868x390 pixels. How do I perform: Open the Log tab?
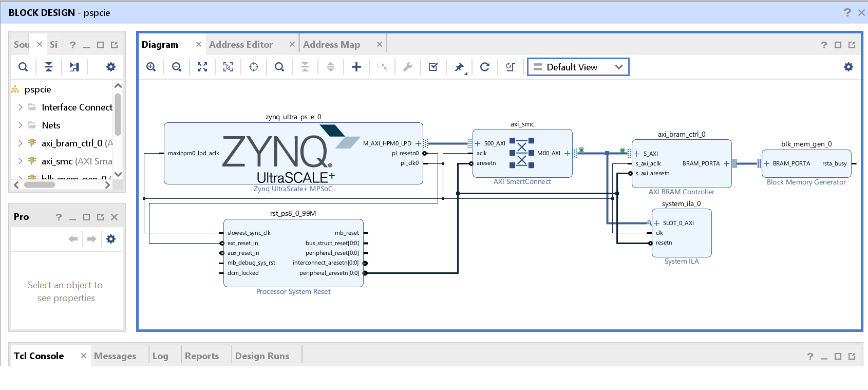(160, 356)
